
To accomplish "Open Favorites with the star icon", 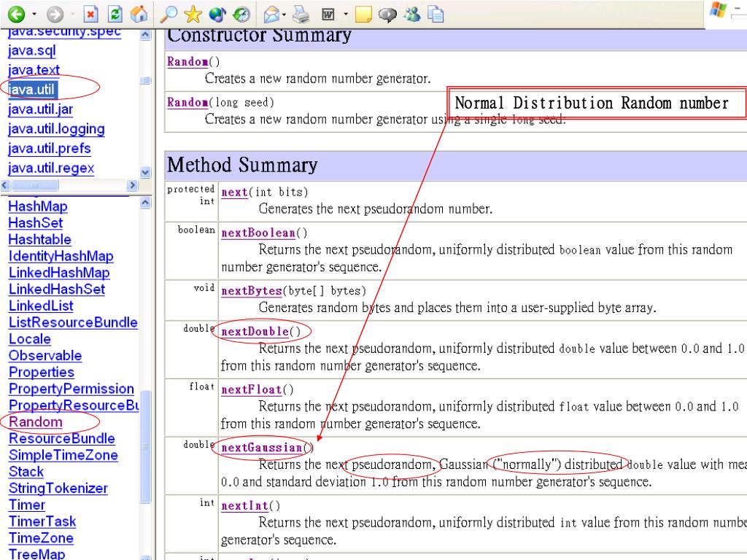I will click(193, 15).
